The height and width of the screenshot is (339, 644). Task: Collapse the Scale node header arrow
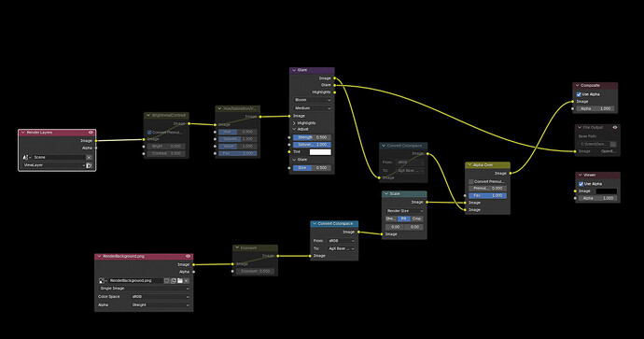pyautogui.click(x=386, y=194)
